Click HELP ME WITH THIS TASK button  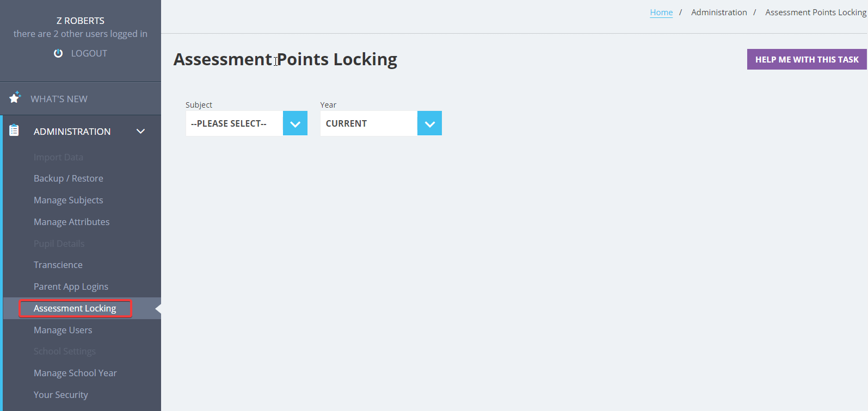[807, 59]
